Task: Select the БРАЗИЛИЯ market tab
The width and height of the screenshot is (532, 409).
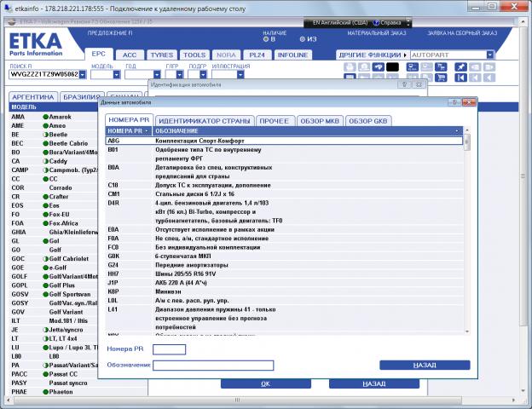Action: pyautogui.click(x=82, y=97)
